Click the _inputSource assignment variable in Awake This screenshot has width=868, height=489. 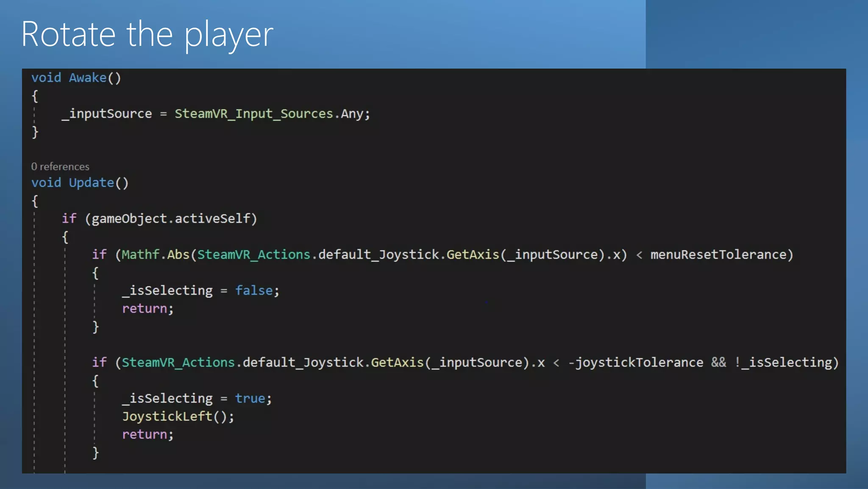[x=107, y=114]
